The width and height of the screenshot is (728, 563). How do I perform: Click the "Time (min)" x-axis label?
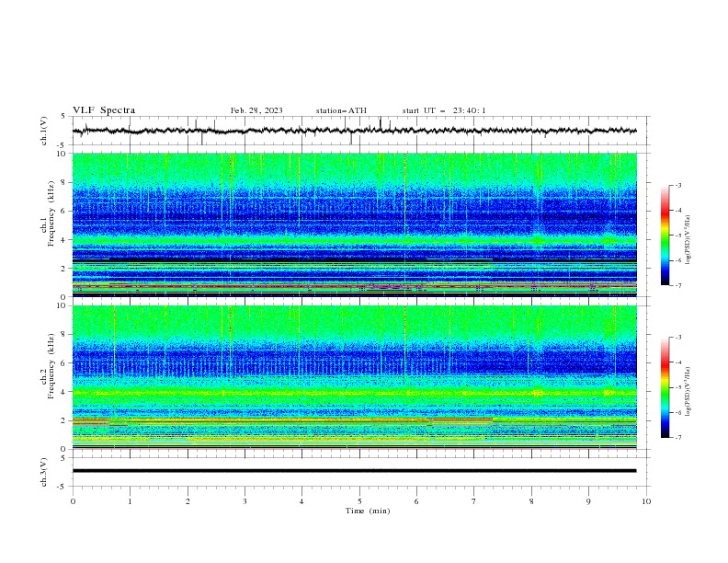point(368,511)
